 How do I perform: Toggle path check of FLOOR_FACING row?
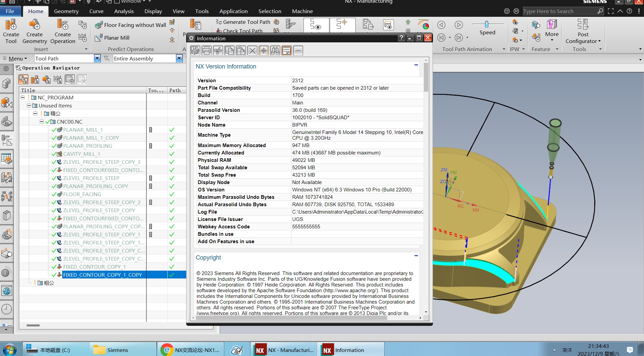click(x=172, y=194)
